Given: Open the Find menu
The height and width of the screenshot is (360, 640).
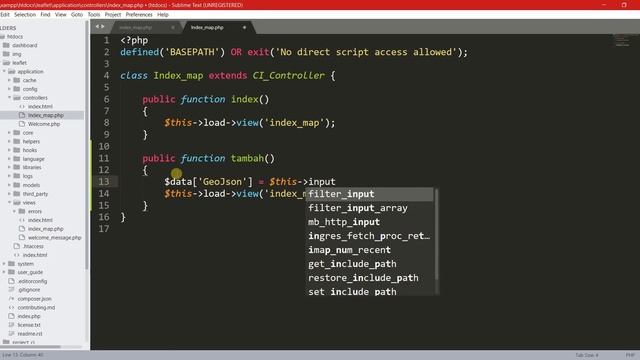Looking at the screenshot, I should point(45,14).
